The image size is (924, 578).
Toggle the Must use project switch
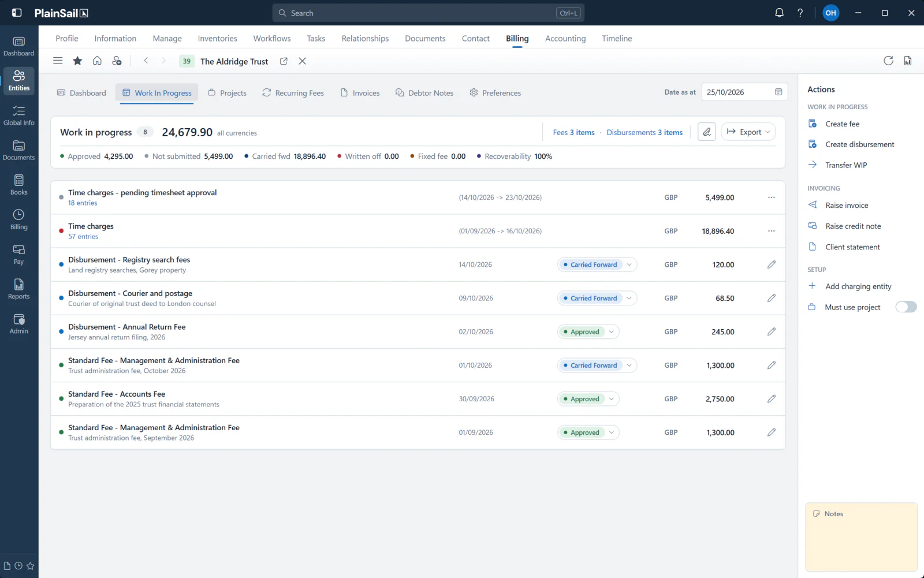click(906, 307)
